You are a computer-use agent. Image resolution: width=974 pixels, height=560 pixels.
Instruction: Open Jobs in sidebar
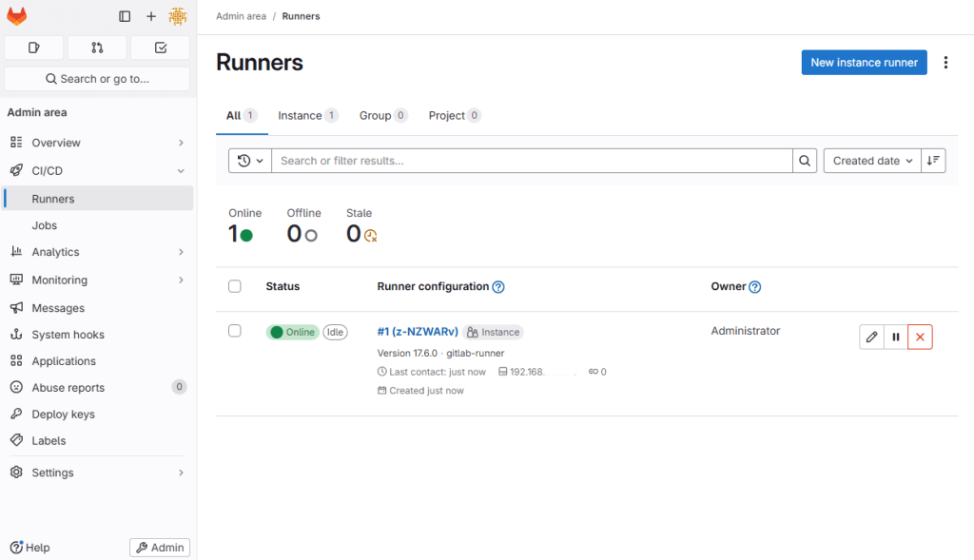[x=97, y=225]
